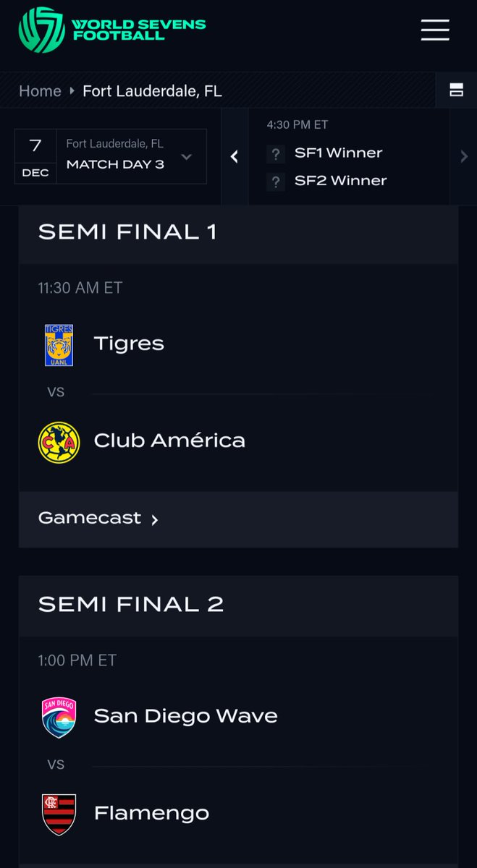
Task: Select Fort Lauderdale, FL breadcrumb
Action: pos(152,91)
